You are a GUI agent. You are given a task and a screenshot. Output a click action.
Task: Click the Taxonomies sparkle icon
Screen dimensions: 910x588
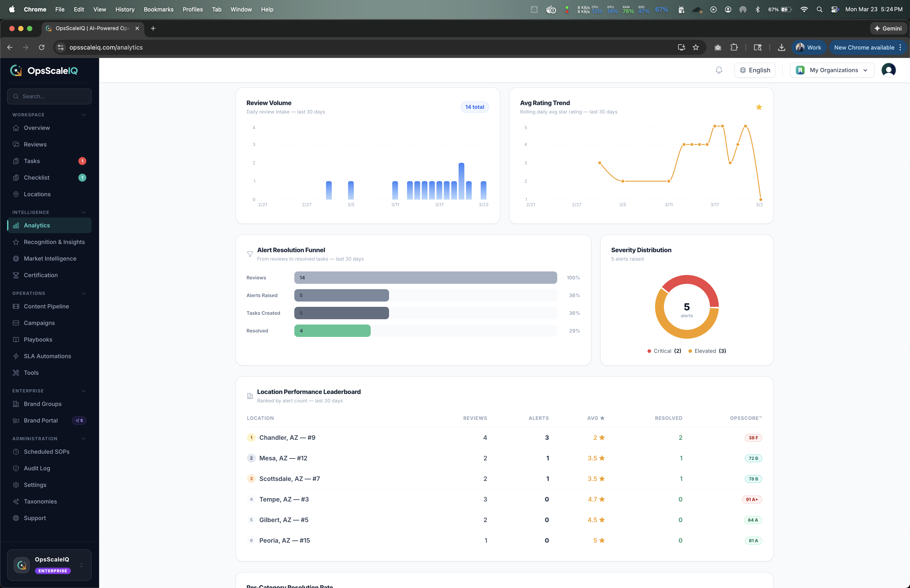(x=16, y=501)
